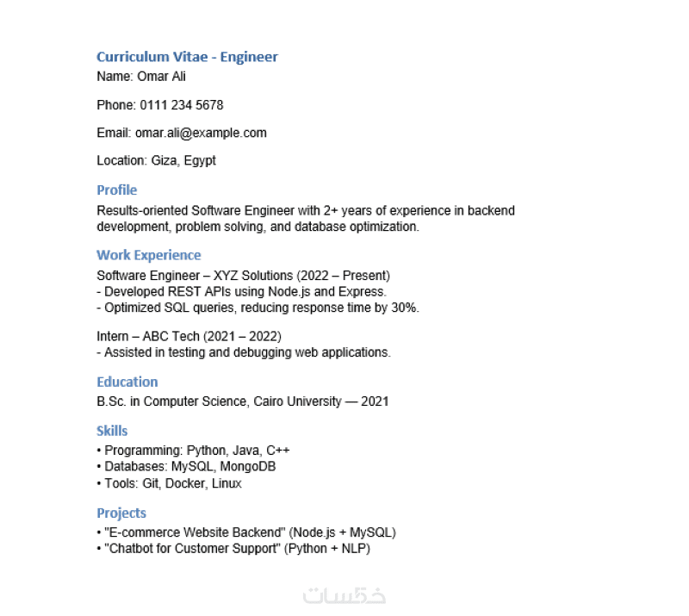Click the B.Sc. in Computer Science line
This screenshot has width=689, height=616.
coord(242,401)
